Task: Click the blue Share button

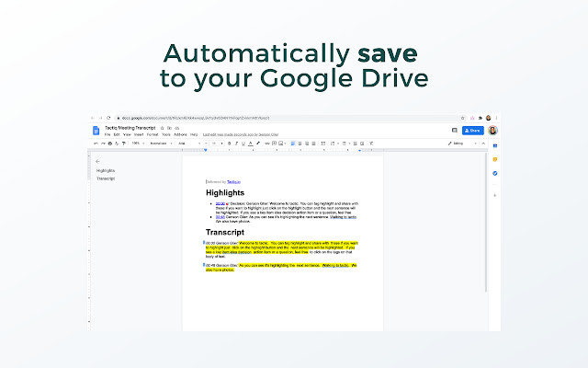Action: [473, 131]
